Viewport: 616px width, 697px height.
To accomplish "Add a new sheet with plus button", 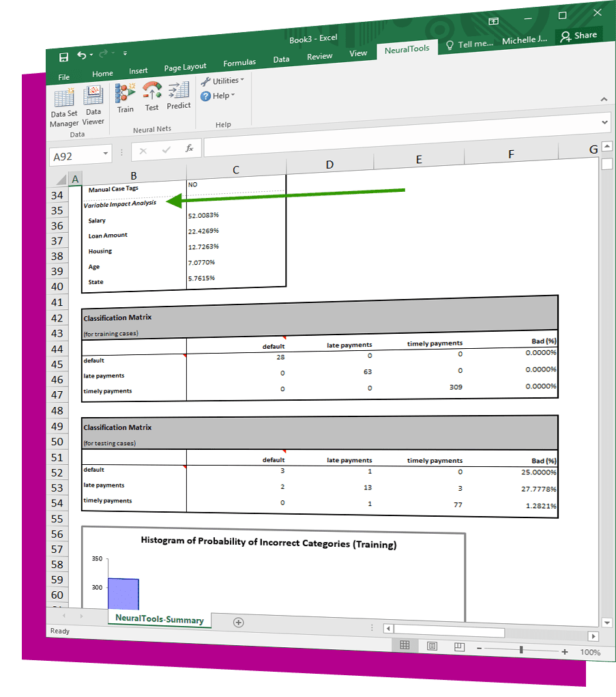I will (238, 622).
